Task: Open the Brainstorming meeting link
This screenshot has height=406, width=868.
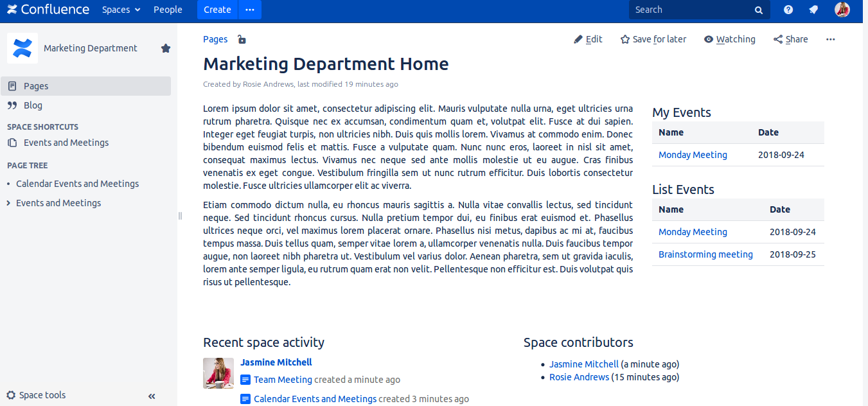Action: coord(705,254)
